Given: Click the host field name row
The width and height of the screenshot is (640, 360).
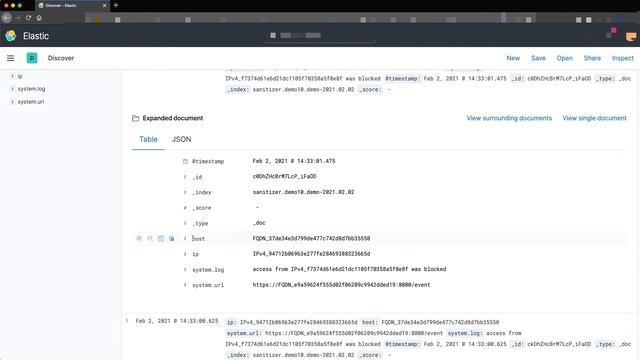Looking at the screenshot, I should (198, 238).
